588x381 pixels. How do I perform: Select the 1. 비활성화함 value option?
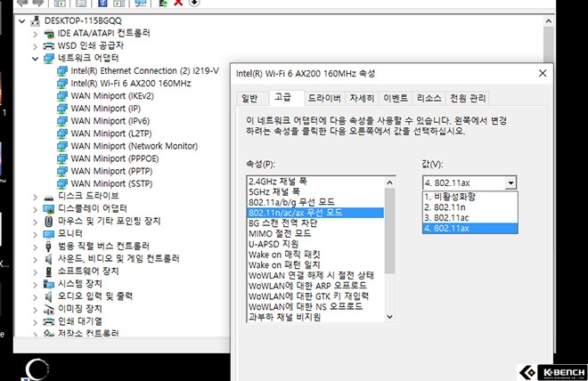[470, 197]
